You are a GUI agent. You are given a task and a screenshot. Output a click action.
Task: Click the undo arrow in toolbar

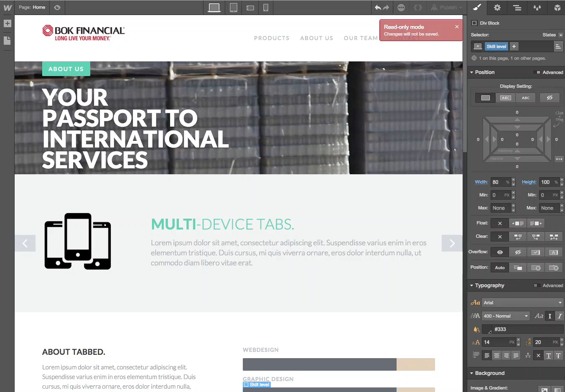[378, 8]
